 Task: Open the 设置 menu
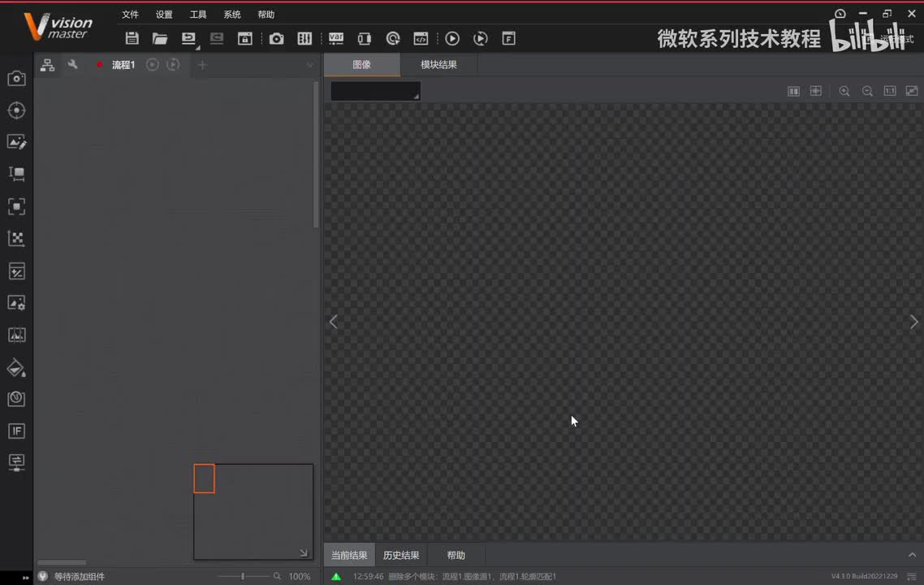164,14
